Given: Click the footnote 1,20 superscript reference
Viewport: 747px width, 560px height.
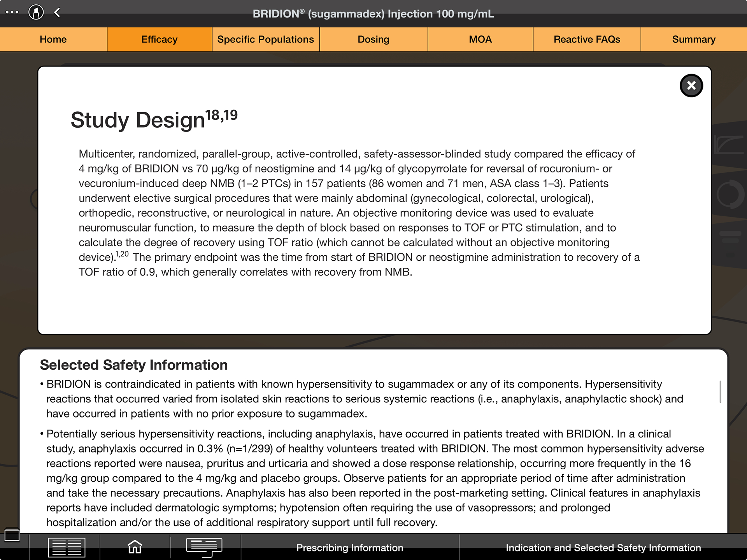Looking at the screenshot, I should (122, 254).
